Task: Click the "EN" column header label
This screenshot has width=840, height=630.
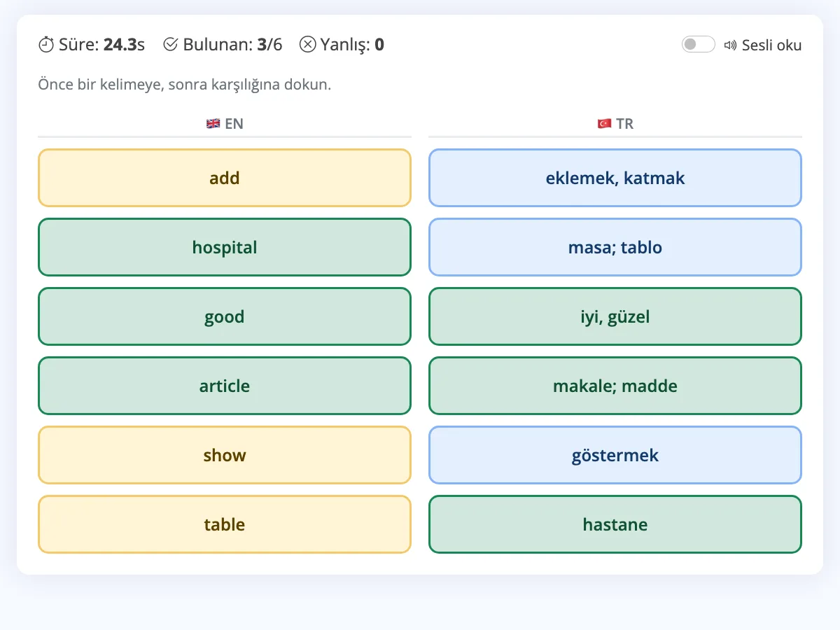Action: (x=234, y=124)
